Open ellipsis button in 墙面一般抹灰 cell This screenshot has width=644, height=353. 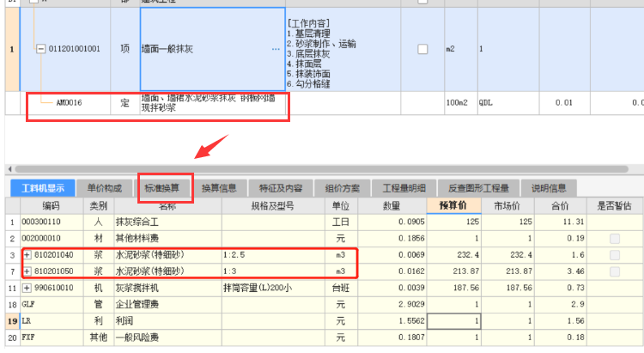coord(276,49)
